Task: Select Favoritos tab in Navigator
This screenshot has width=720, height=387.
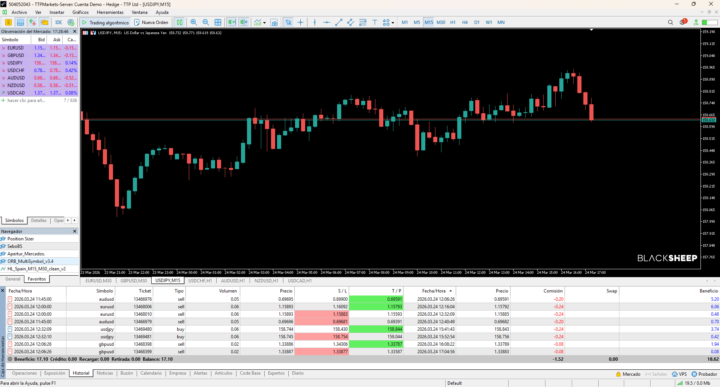Action: (37, 279)
